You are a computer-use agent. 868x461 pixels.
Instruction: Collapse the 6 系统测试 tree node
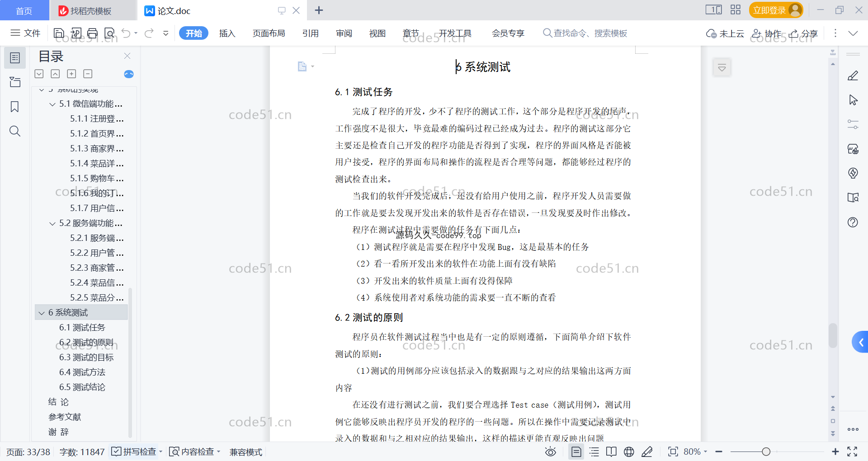(42, 313)
